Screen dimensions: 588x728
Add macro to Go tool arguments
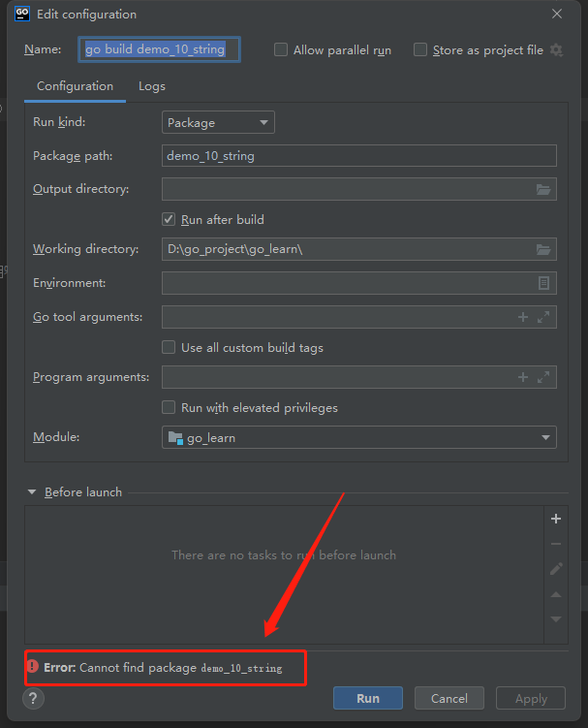tap(523, 317)
